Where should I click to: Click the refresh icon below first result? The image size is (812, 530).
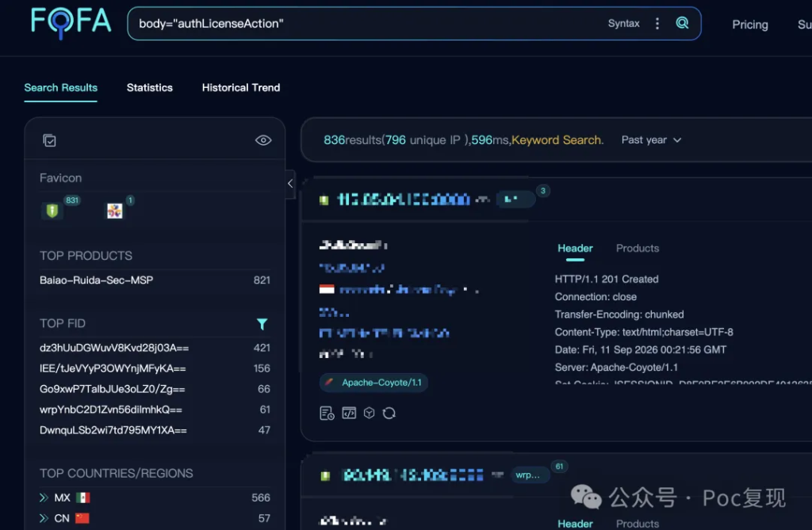point(389,413)
